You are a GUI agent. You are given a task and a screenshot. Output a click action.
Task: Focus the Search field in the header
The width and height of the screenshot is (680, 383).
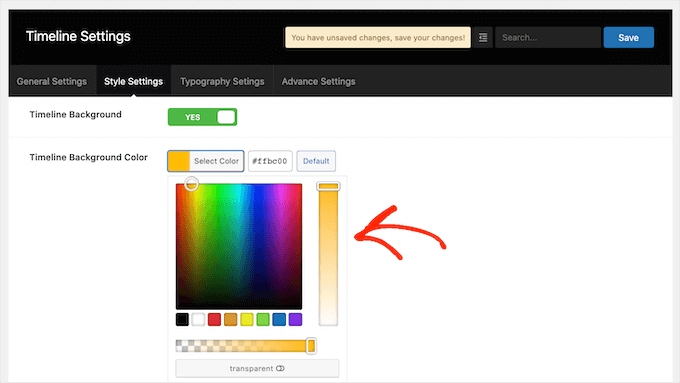(548, 38)
